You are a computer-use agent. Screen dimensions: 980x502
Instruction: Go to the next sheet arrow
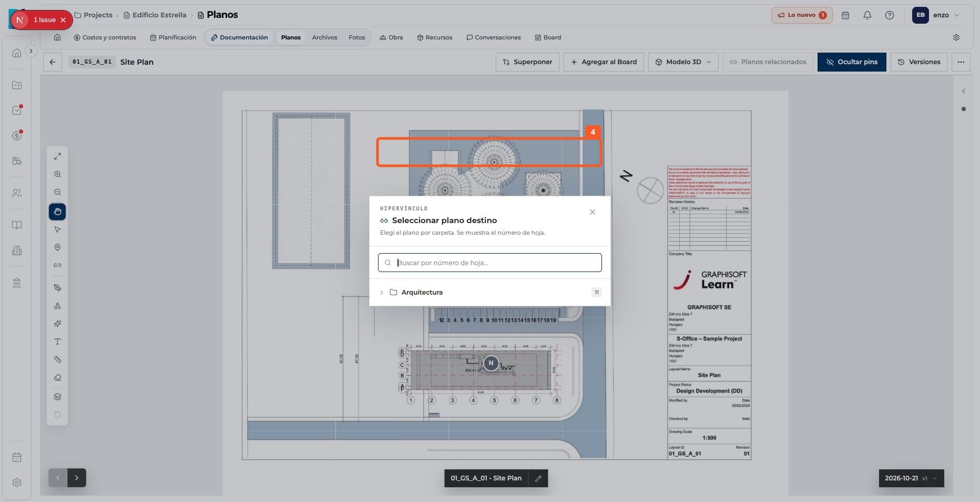click(x=77, y=478)
